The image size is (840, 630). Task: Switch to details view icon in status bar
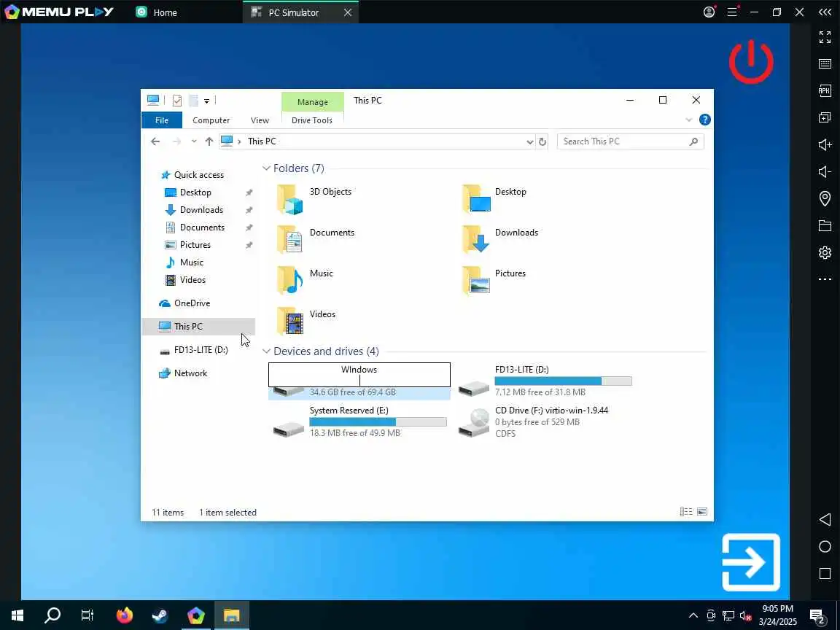[685, 512]
